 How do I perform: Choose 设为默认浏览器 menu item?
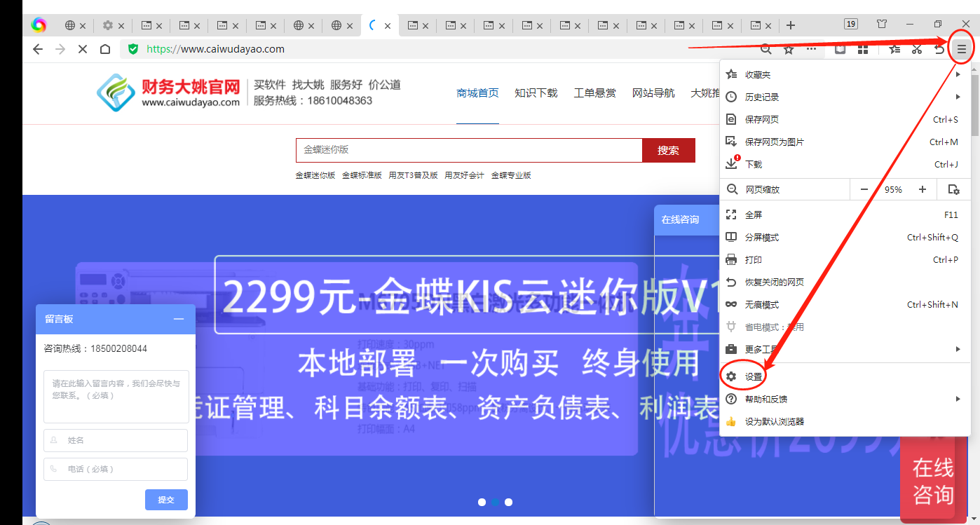tap(844, 421)
